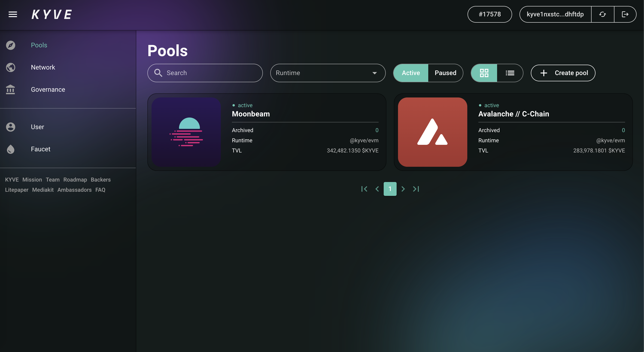This screenshot has width=644, height=352.
Task: Switch to grid view icon
Action: (x=484, y=73)
